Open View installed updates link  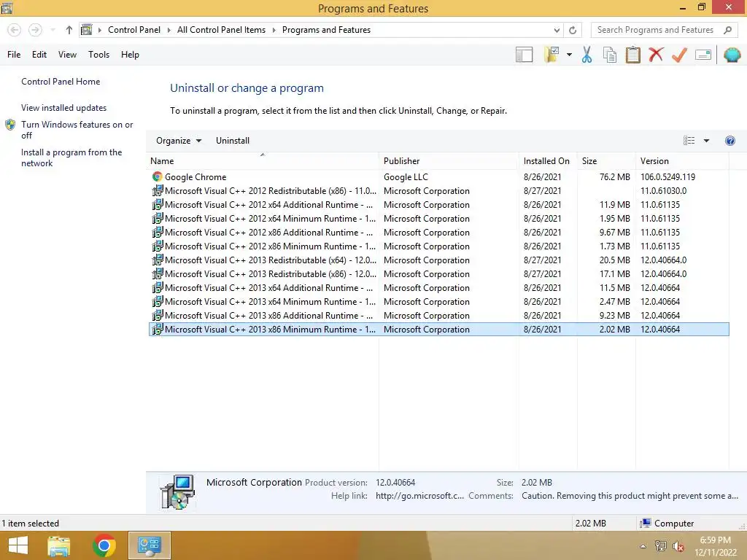[x=64, y=108]
